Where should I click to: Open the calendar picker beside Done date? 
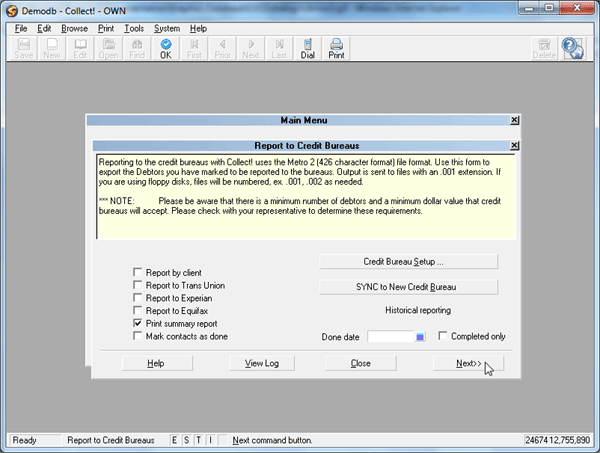point(420,337)
